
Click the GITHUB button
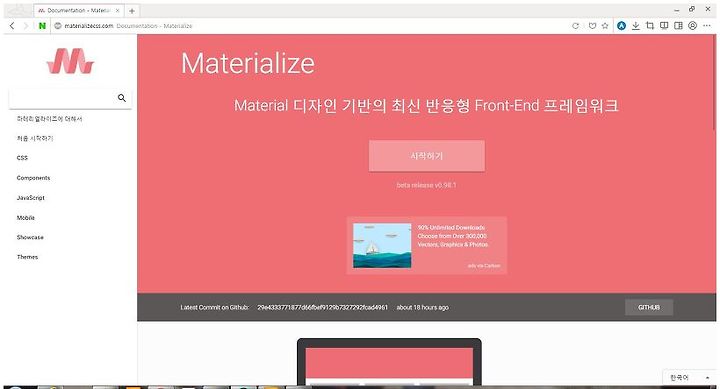click(x=649, y=307)
